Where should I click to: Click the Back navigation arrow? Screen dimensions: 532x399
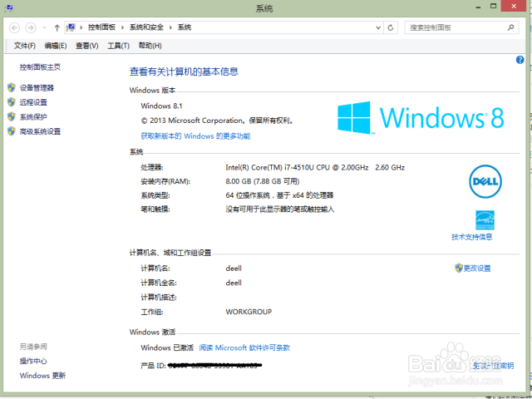click(x=14, y=27)
